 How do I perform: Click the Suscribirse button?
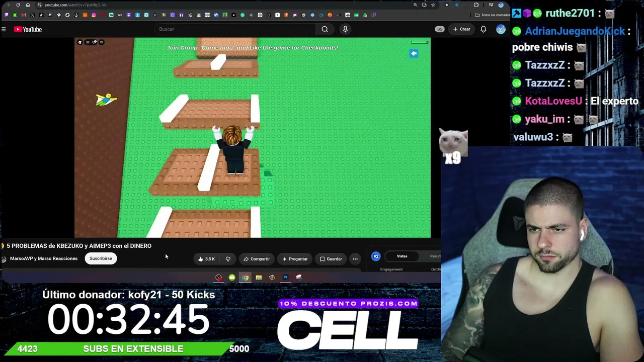pyautogui.click(x=101, y=258)
